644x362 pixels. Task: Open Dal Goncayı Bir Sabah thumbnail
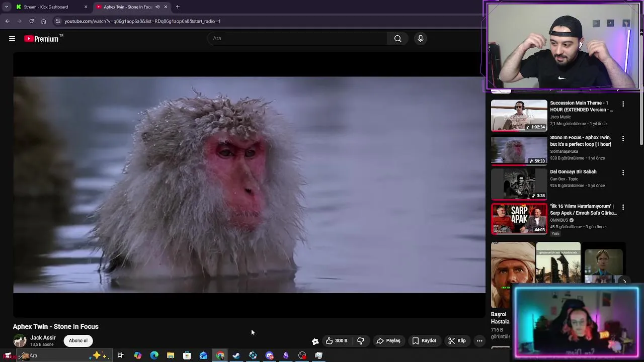[519, 184]
